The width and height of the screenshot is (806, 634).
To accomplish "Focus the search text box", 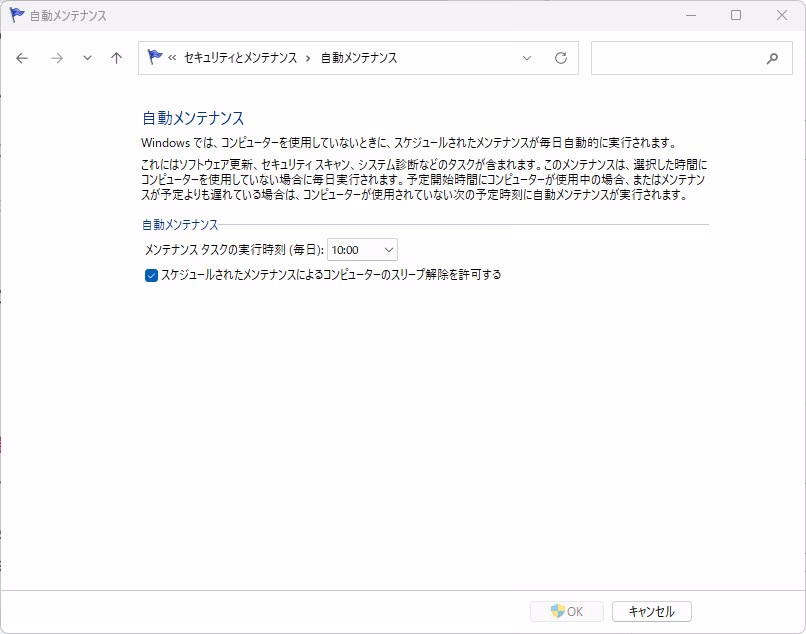I will pyautogui.click(x=676, y=58).
